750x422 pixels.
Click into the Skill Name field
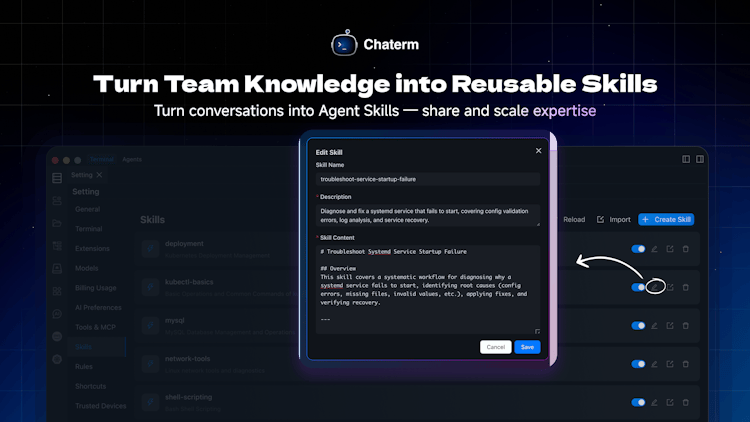pos(428,179)
